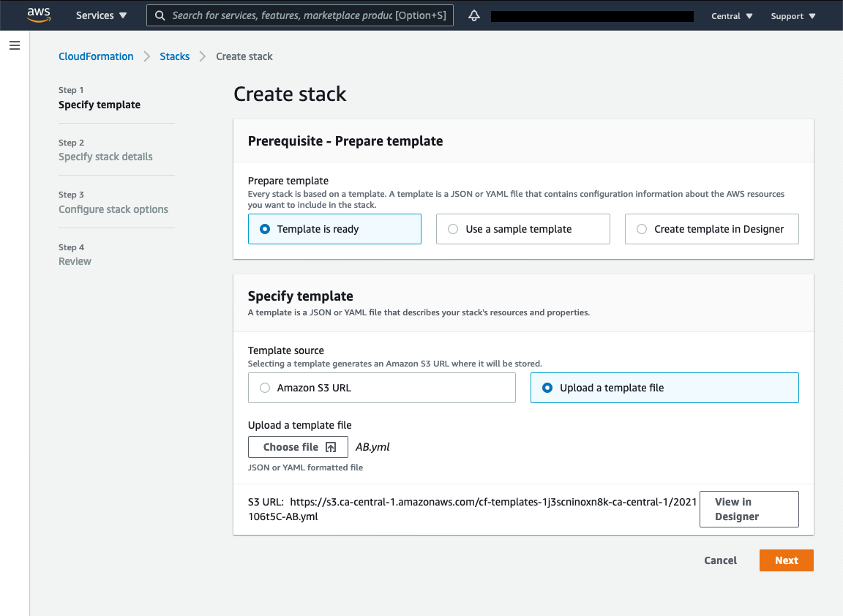Select the Template is ready option

(x=334, y=229)
